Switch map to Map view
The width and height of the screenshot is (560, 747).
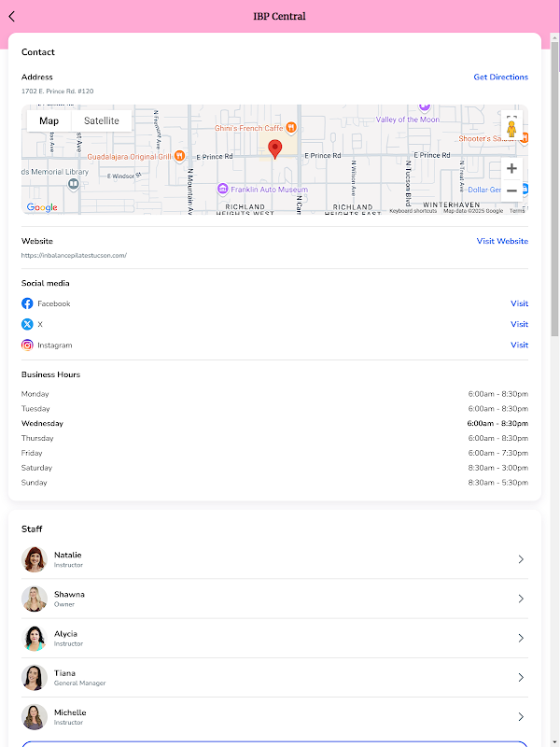pos(49,121)
